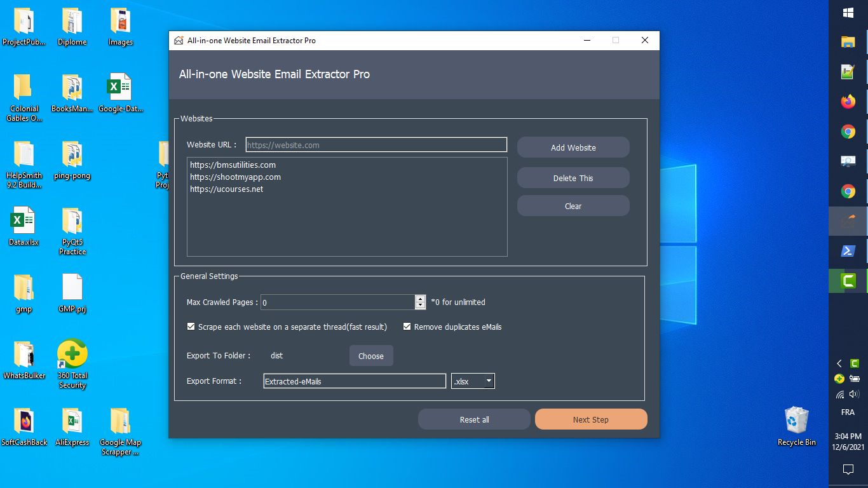
Task: Open the Diplome folder icon
Action: [72, 27]
